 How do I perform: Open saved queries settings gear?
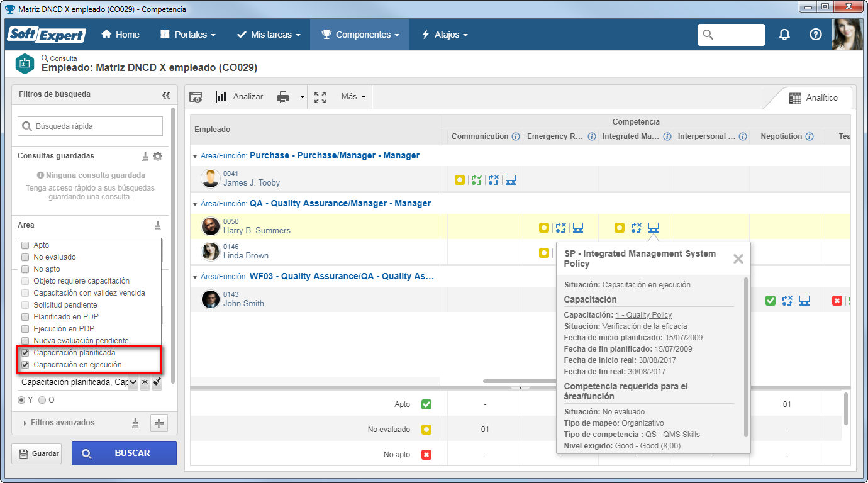coord(158,156)
